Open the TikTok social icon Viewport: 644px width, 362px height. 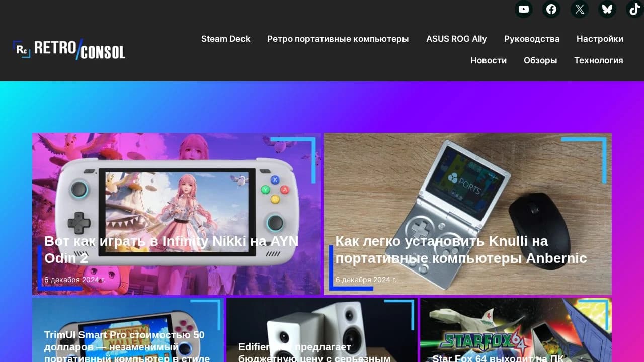click(634, 9)
